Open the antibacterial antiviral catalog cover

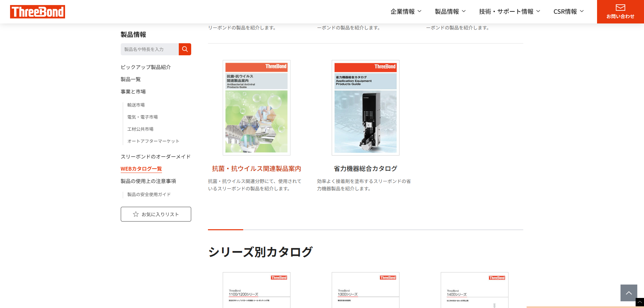[x=257, y=108]
